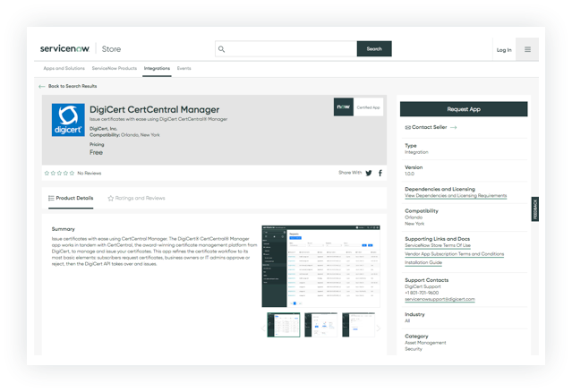Open the Feedback side tab
The height and width of the screenshot is (392, 572).
(534, 209)
